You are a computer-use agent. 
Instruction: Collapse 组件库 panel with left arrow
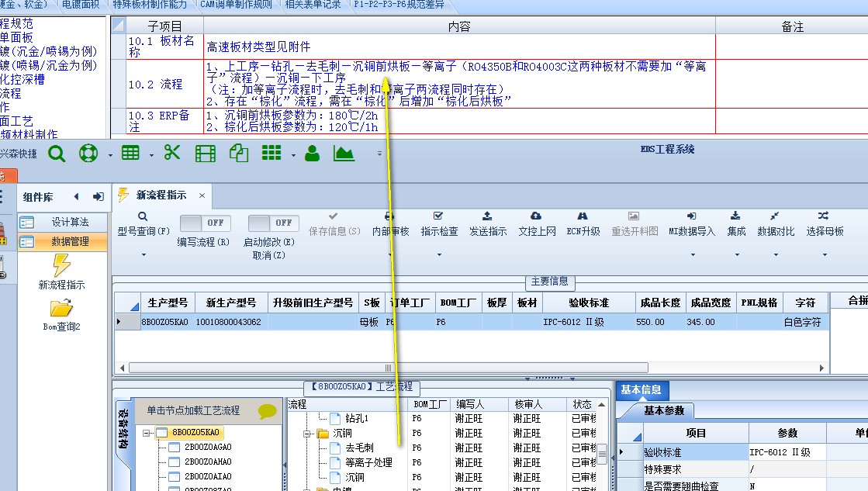click(x=76, y=196)
